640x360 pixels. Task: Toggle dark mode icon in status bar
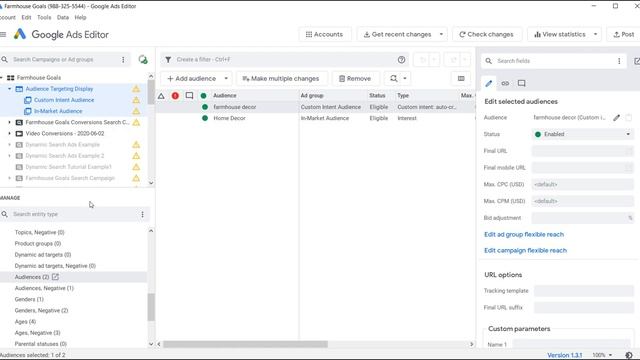click(x=629, y=355)
